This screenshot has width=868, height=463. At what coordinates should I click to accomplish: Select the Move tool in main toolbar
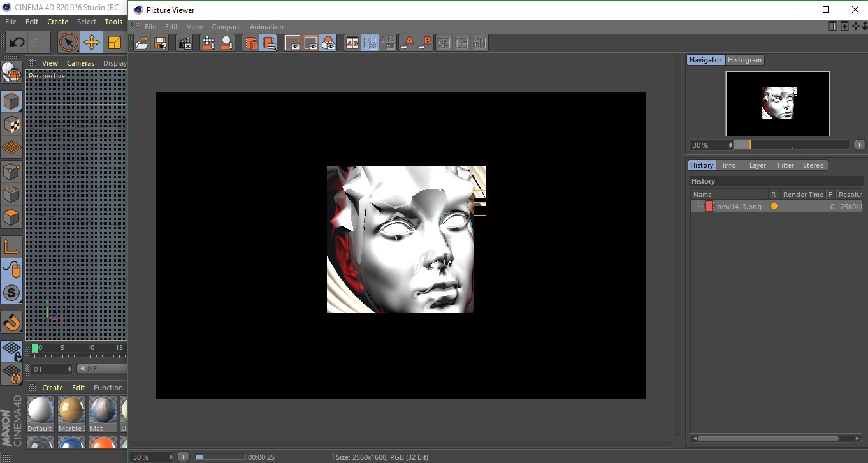pyautogui.click(x=92, y=43)
